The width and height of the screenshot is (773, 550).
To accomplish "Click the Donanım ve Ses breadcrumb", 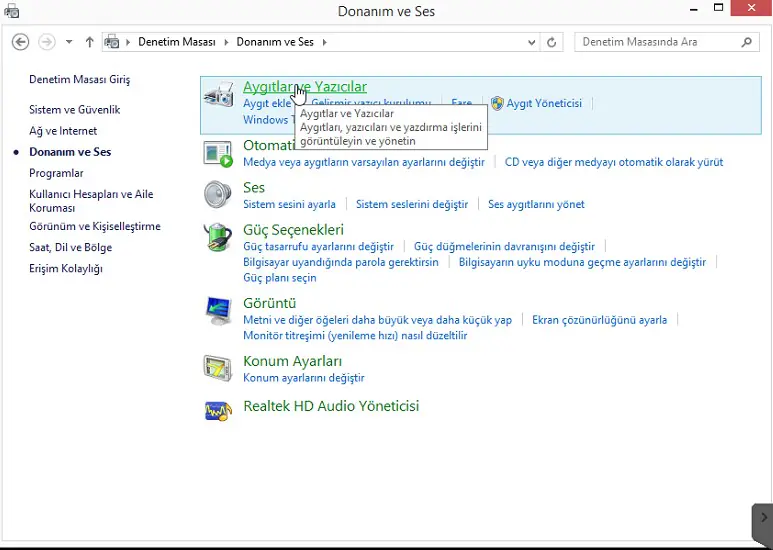I will coord(275,42).
